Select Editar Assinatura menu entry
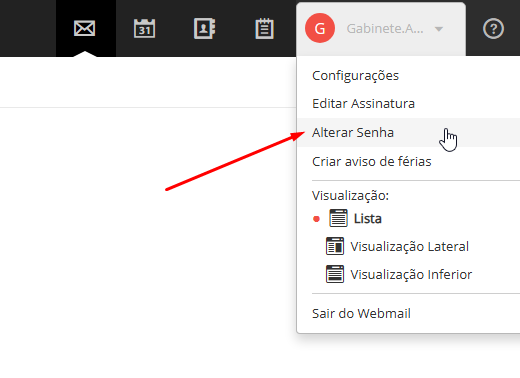 (x=363, y=104)
